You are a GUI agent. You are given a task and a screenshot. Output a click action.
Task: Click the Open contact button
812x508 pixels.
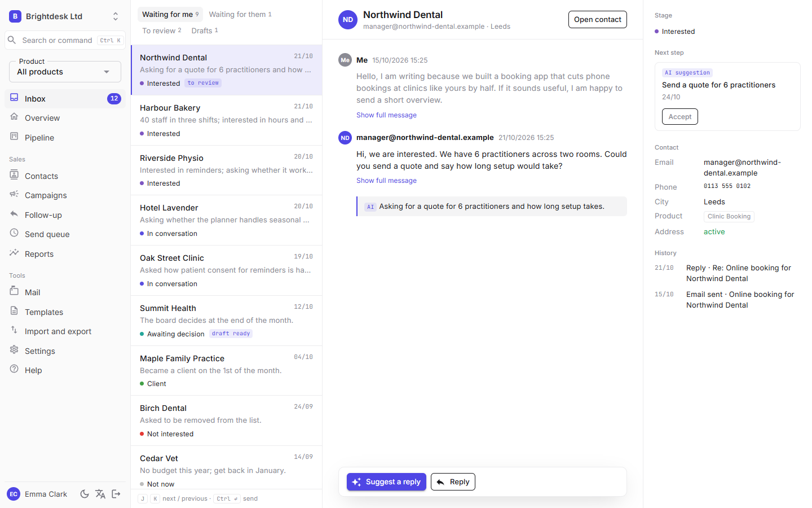click(598, 19)
